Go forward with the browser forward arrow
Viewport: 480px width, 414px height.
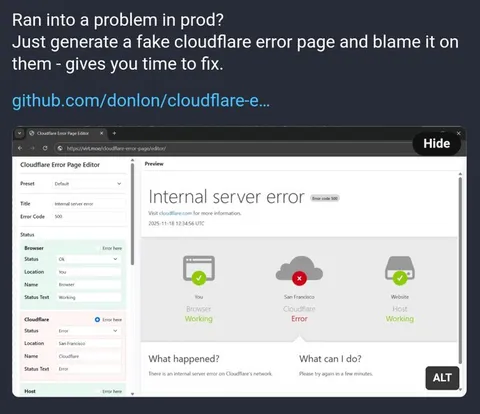32,148
